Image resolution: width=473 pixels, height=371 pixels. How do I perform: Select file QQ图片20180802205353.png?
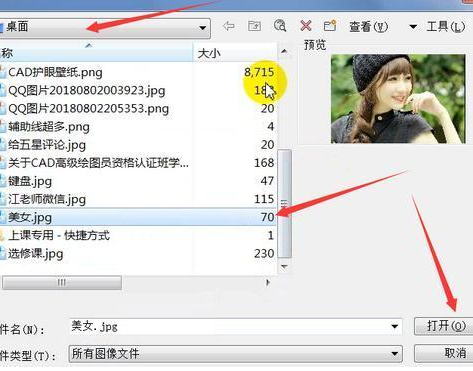[x=88, y=109]
